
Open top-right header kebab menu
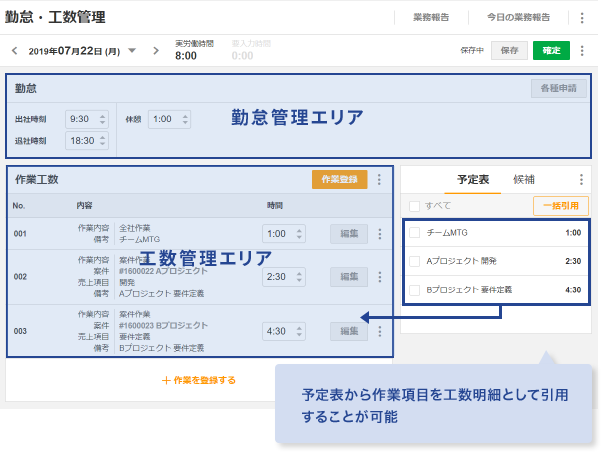click(x=582, y=18)
